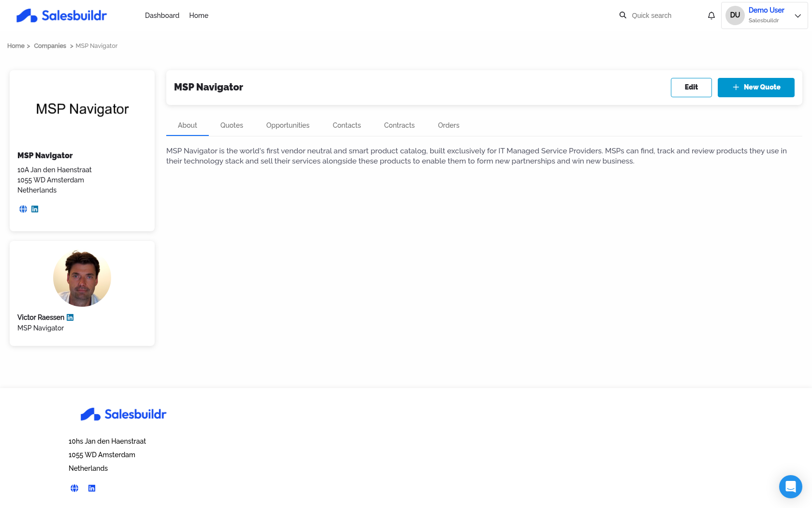Screen dimensions: 812x508
Task: Go to Dashboard in top navigation
Action: click(x=162, y=15)
